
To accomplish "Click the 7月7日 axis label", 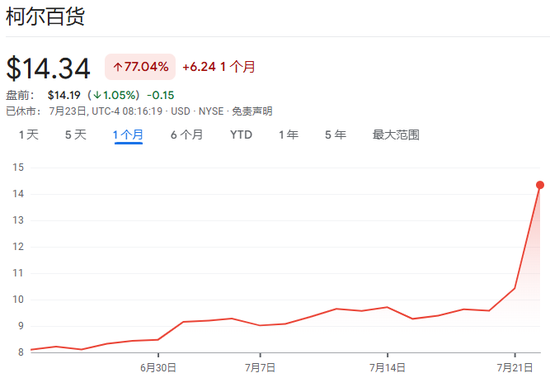I will (x=260, y=367).
